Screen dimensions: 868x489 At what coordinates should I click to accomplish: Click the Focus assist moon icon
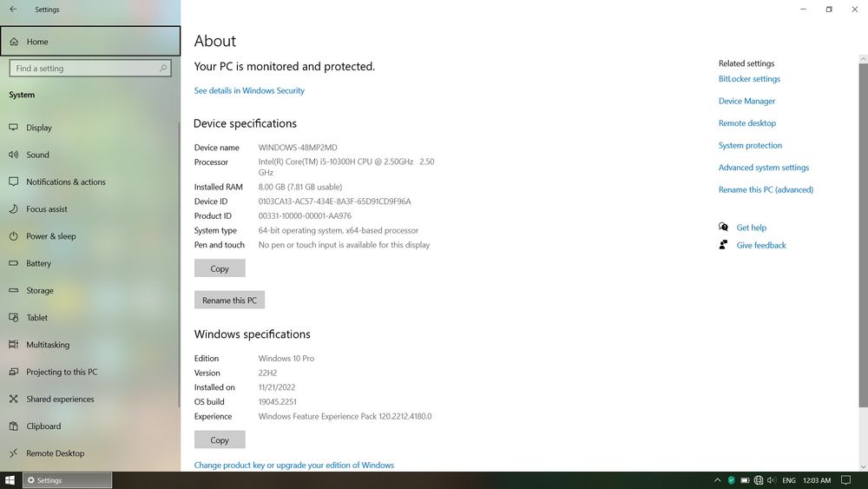14,208
